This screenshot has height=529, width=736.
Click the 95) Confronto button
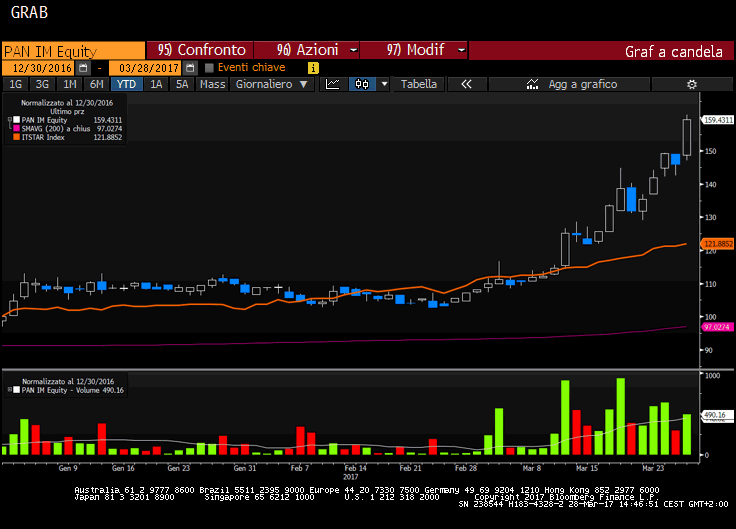click(x=201, y=50)
